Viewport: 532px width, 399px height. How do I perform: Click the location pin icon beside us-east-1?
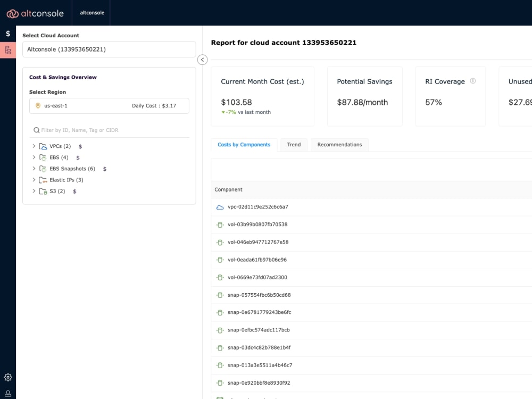coord(38,106)
